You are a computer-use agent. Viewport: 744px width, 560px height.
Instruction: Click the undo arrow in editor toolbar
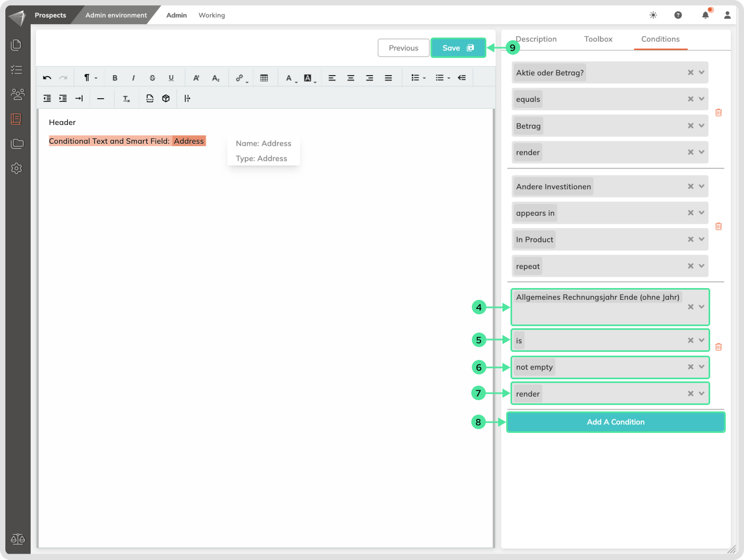(47, 78)
